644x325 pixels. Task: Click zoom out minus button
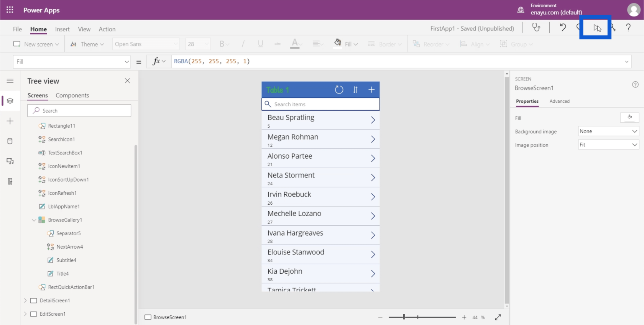point(380,317)
